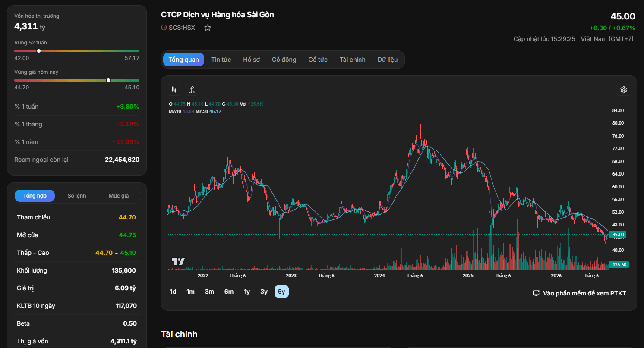Viewport: 644px width, 348px height.
Task: Click the Beta value 0.50
Action: coord(130,323)
